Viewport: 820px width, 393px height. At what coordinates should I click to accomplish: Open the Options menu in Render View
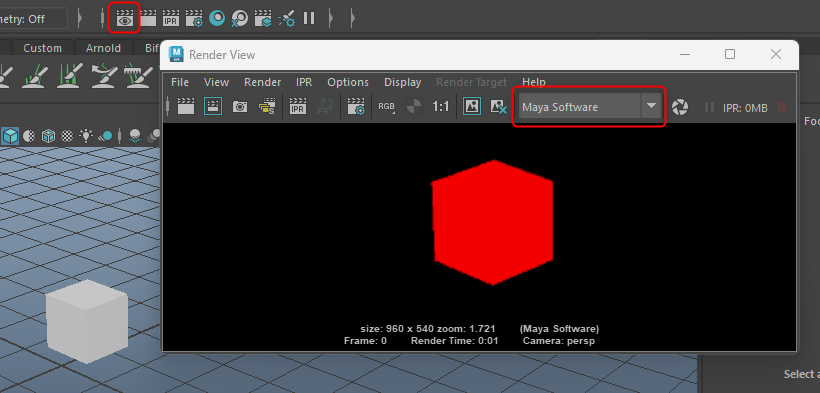point(348,82)
